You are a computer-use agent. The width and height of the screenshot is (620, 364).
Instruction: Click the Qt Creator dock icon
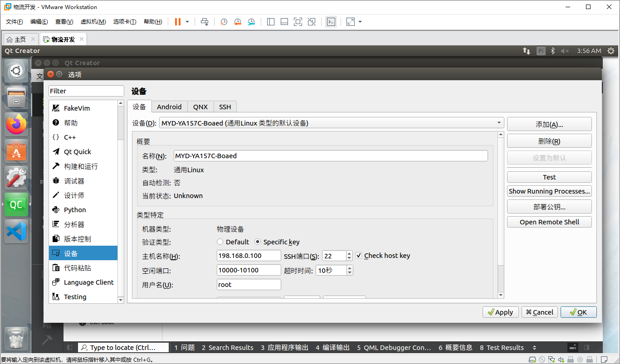16,204
